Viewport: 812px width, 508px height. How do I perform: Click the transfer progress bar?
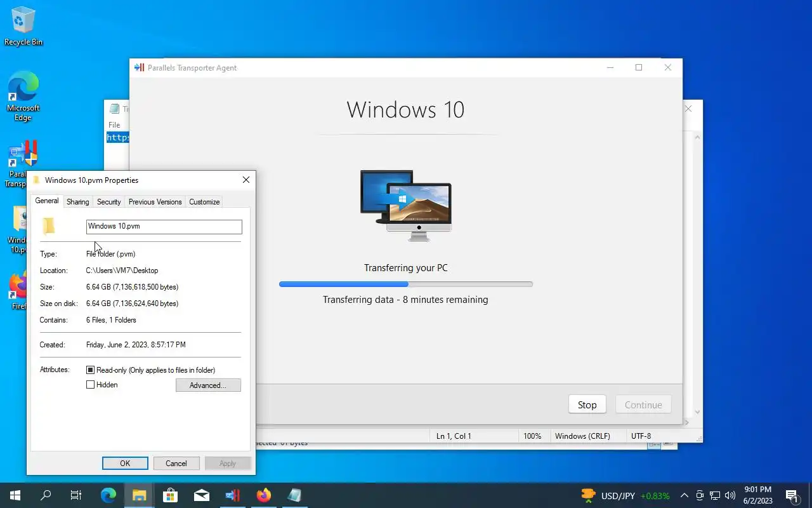click(x=406, y=284)
